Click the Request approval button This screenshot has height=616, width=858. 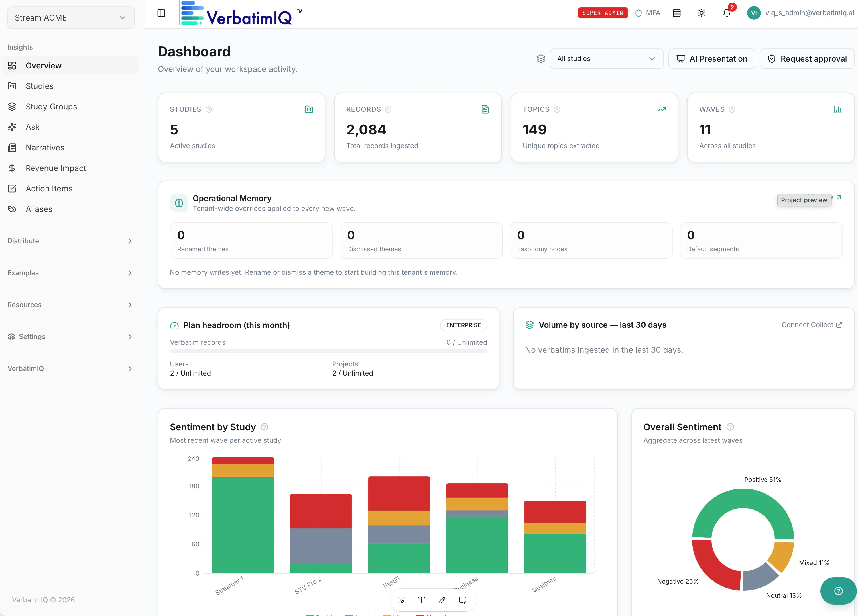click(807, 59)
